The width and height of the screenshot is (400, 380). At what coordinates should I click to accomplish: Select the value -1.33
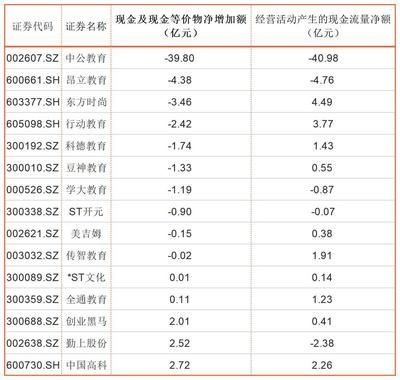179,168
